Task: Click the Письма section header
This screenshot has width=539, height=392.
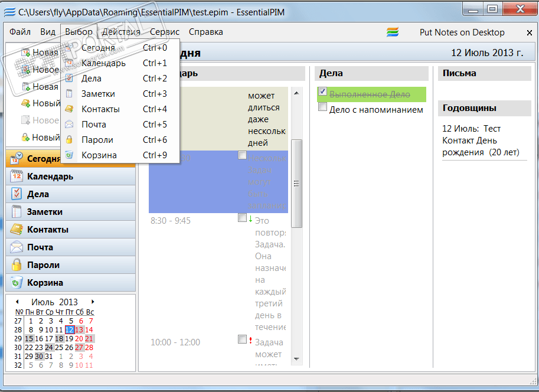Action: (x=485, y=73)
